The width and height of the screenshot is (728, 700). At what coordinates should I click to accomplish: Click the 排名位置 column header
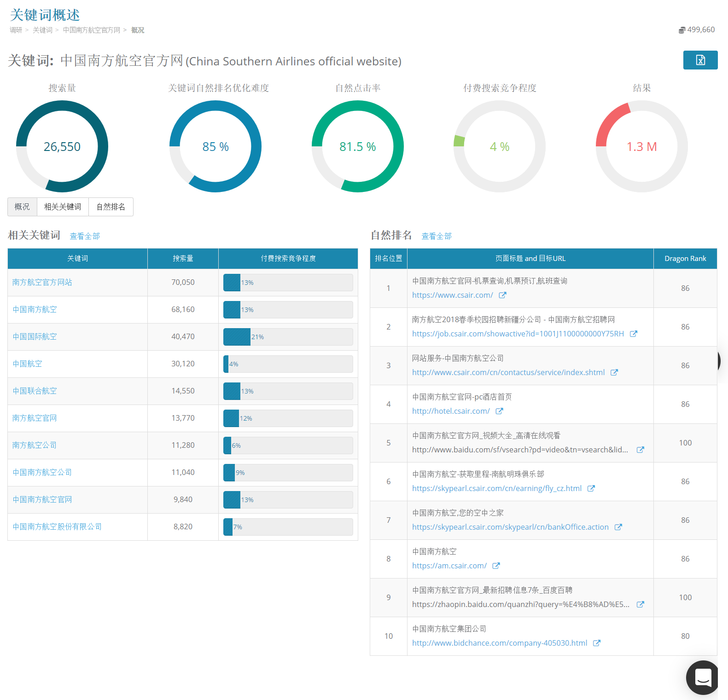tap(389, 259)
